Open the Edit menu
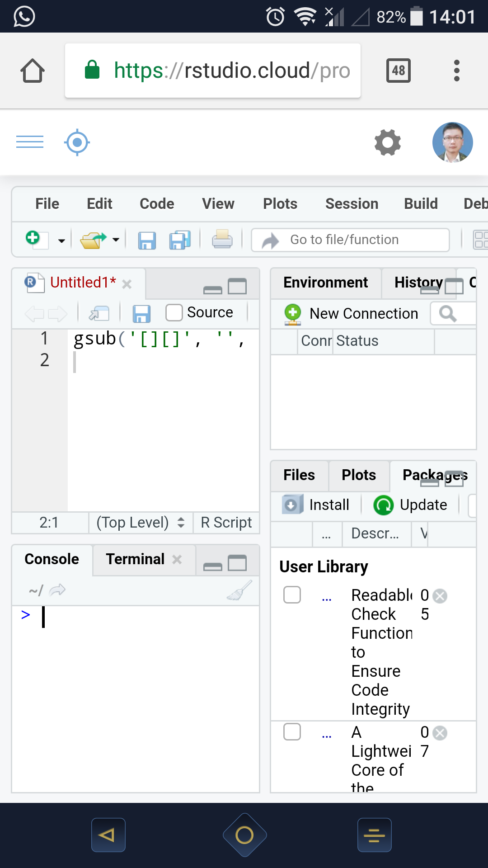Viewport: 488px width, 868px height. pos(99,204)
